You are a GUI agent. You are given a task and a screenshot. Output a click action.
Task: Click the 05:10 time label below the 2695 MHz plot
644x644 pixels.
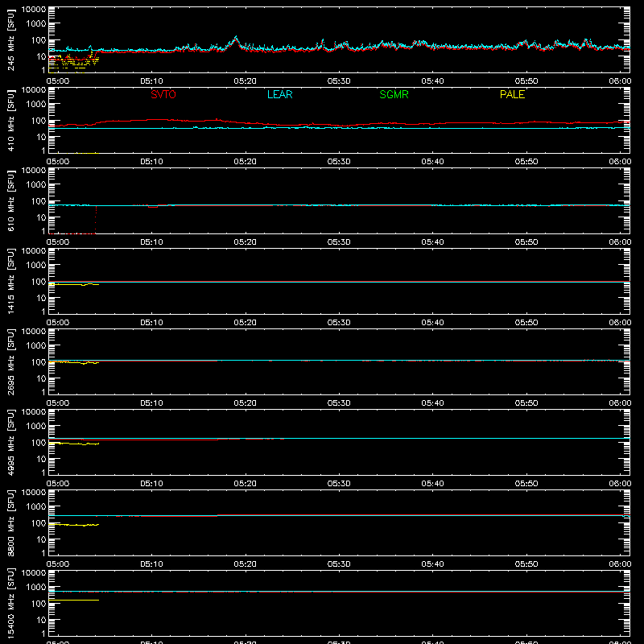(x=151, y=403)
